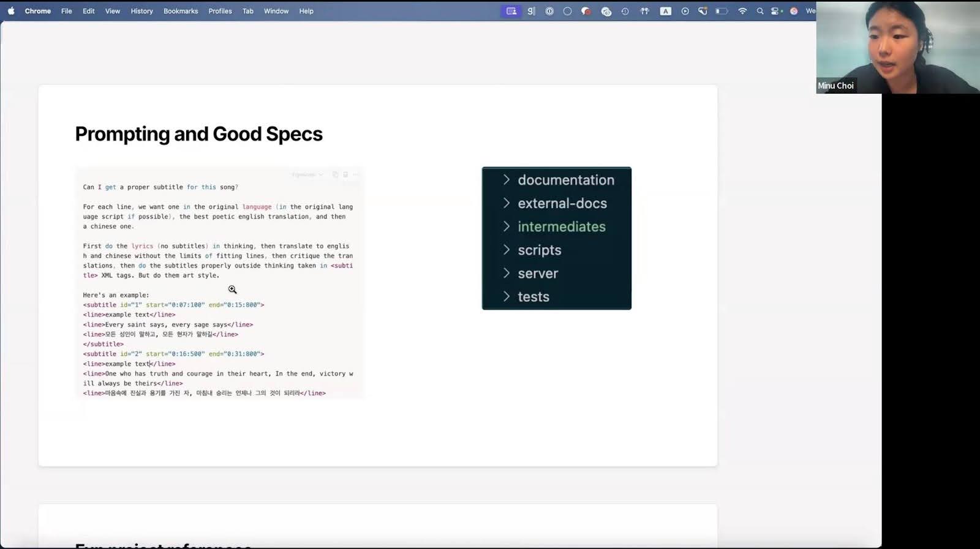Viewport: 980px width, 549px height.
Task: Select the scripts folder
Action: tap(539, 250)
